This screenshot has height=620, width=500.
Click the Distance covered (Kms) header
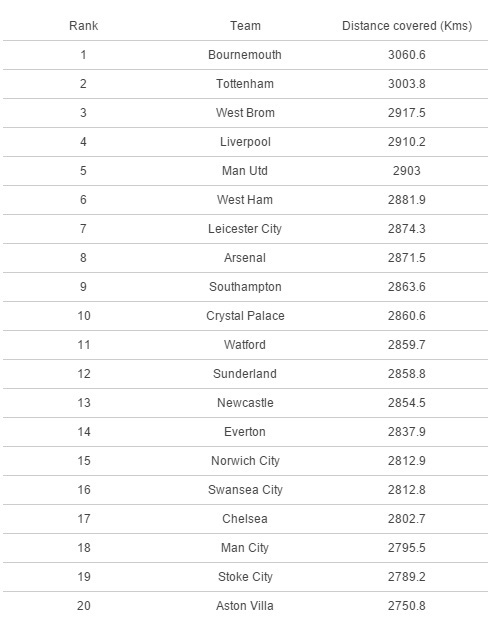pos(407,26)
